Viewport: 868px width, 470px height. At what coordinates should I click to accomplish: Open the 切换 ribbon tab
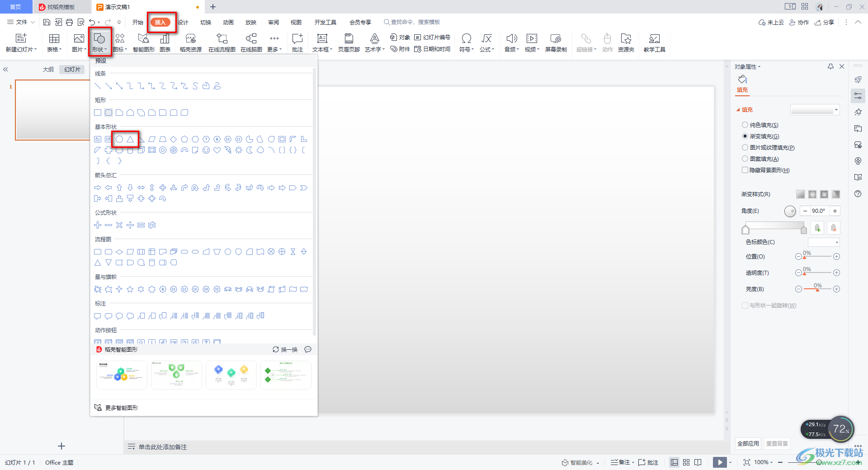(206, 22)
